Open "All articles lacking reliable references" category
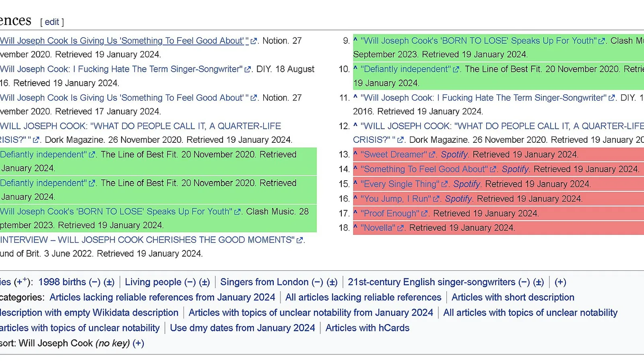The image size is (644, 362). coord(363,297)
